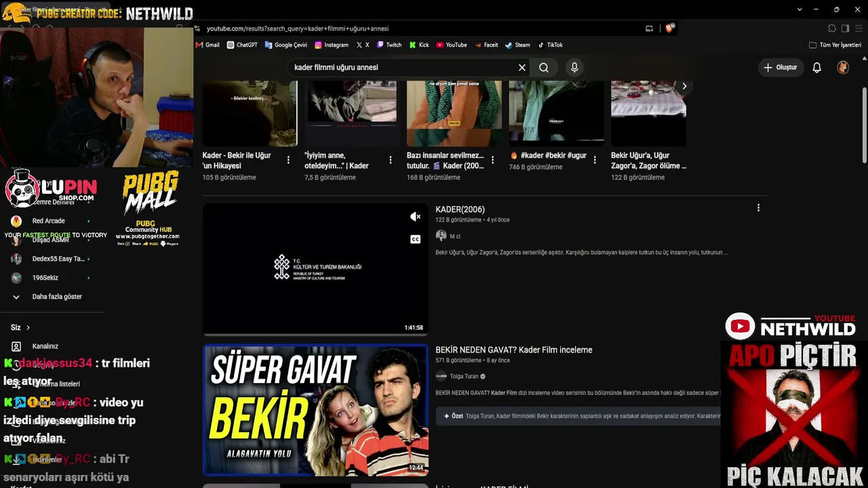Open 'BEKİR NEDEN GAVAT? Kader Film inceleme' title
The height and width of the screenshot is (488, 868).
click(514, 350)
